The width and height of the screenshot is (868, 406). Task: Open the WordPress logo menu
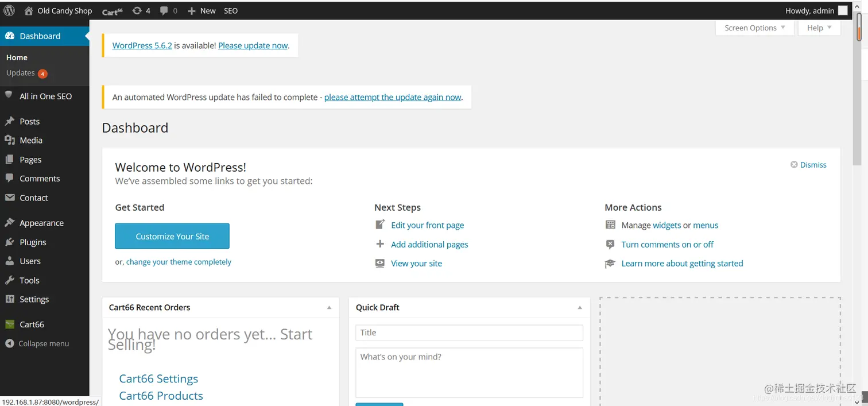9,10
